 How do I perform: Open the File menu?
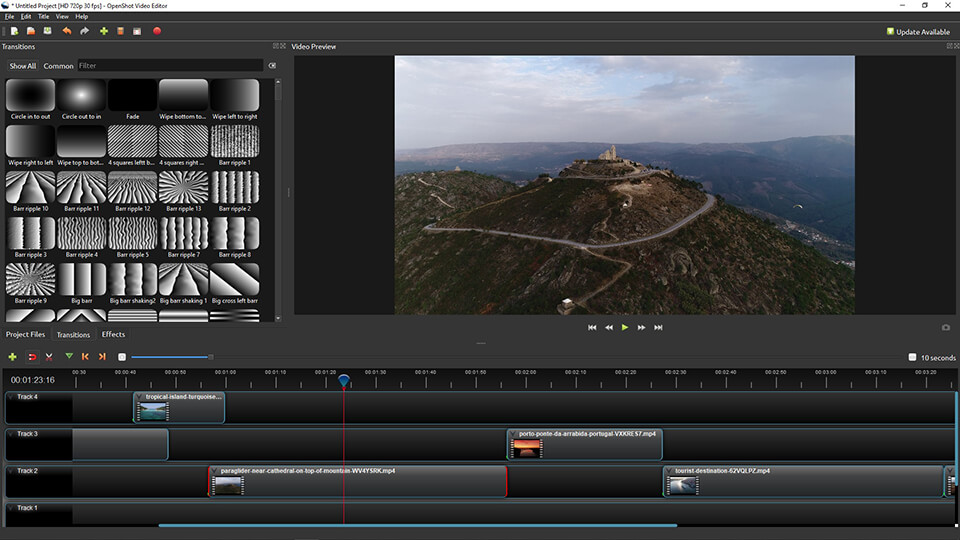tap(9, 17)
